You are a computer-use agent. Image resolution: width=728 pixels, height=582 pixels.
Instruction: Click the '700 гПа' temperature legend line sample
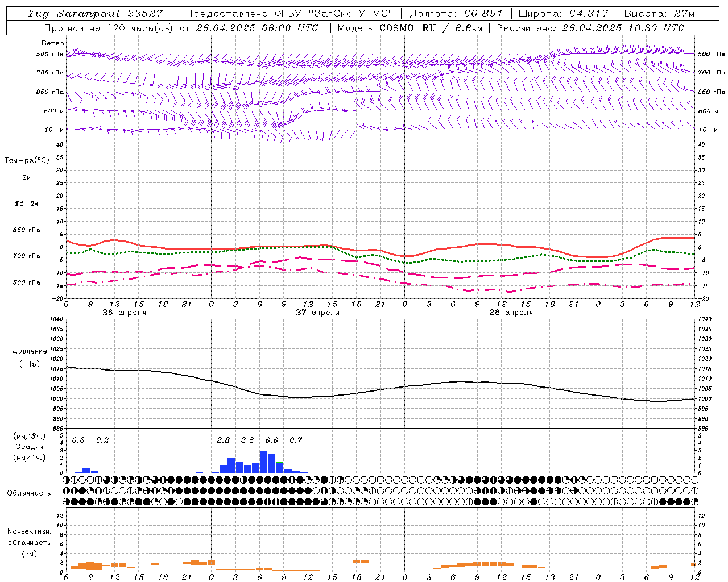pos(26,263)
